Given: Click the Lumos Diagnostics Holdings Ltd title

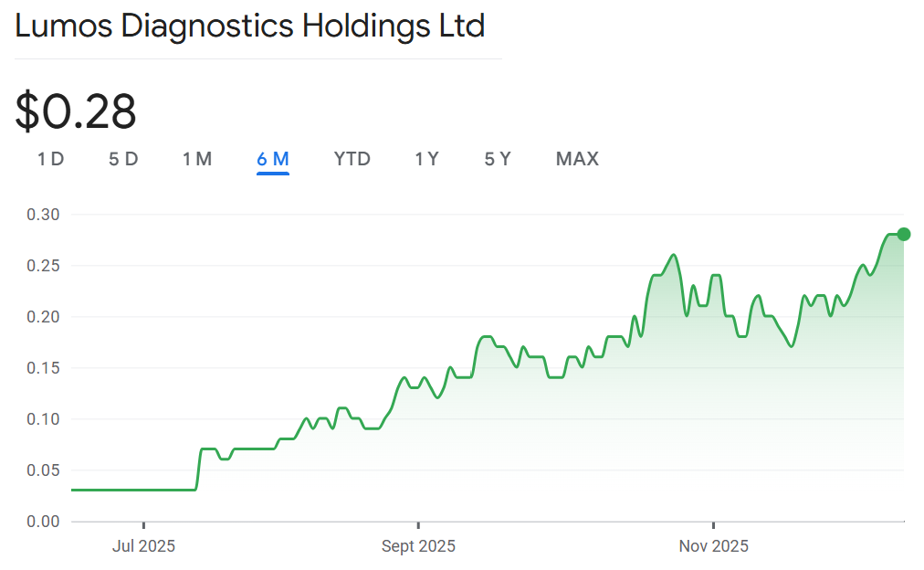Looking at the screenshot, I should [249, 26].
